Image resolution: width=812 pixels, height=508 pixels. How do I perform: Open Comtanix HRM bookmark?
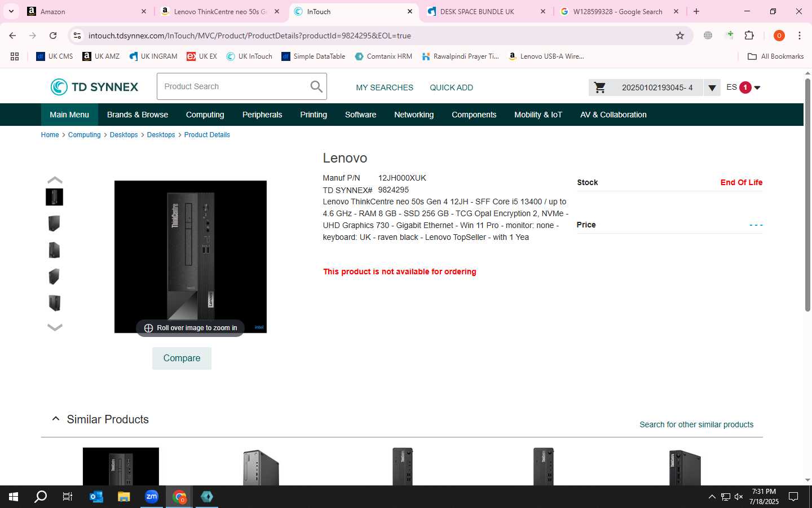(x=383, y=56)
